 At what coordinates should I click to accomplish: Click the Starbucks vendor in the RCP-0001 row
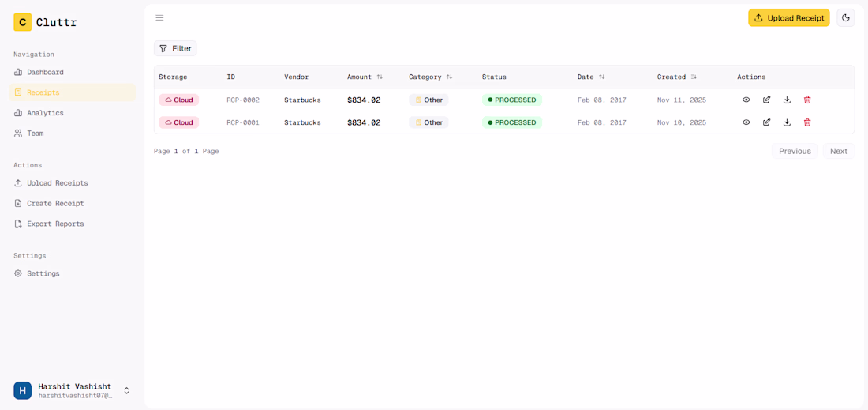pyautogui.click(x=302, y=122)
